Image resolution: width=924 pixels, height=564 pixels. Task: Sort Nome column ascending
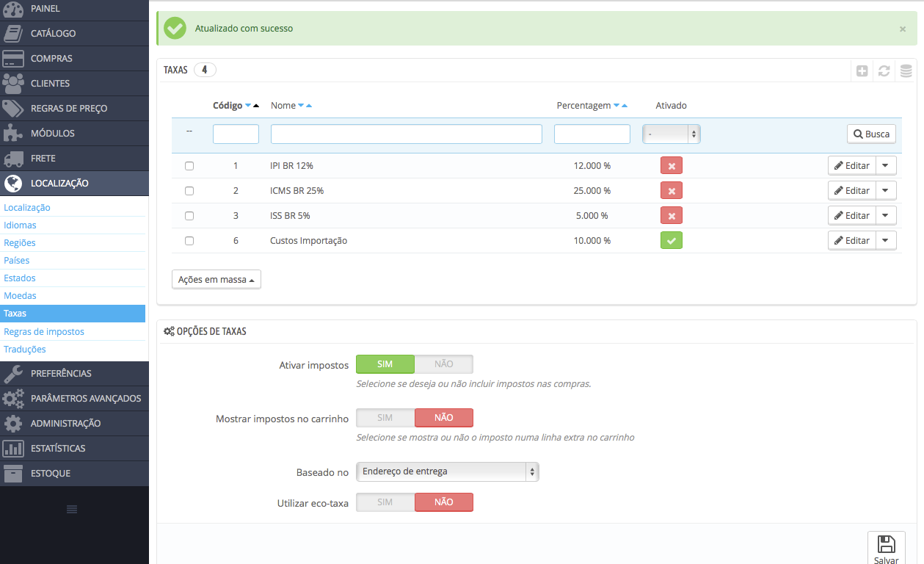(x=309, y=106)
